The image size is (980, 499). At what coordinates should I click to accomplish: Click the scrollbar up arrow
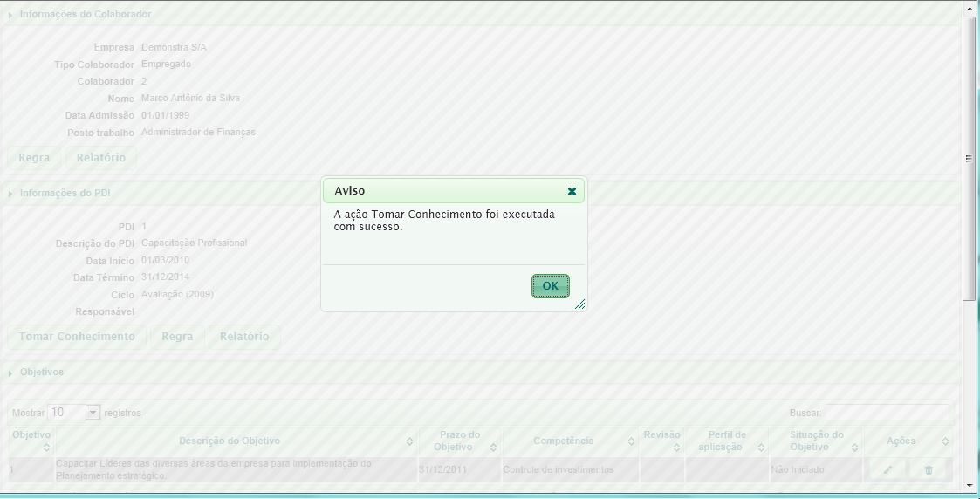[x=970, y=8]
